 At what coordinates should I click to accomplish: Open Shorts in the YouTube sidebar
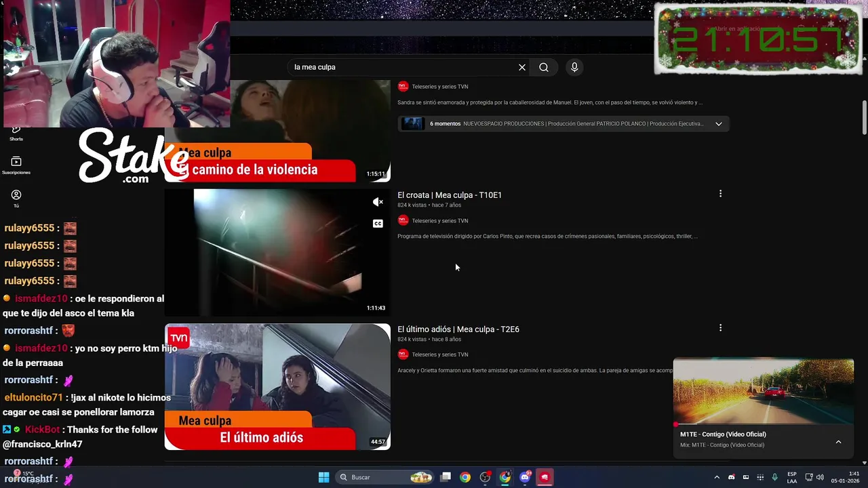pos(16,133)
